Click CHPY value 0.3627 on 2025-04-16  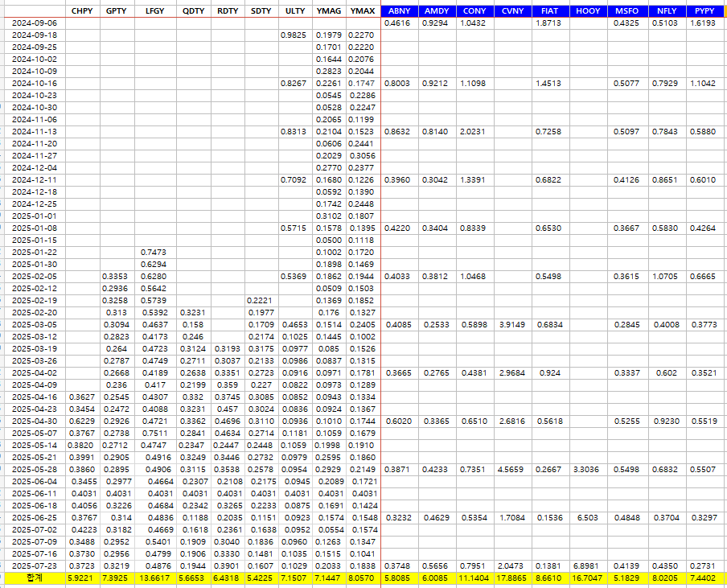[82, 397]
